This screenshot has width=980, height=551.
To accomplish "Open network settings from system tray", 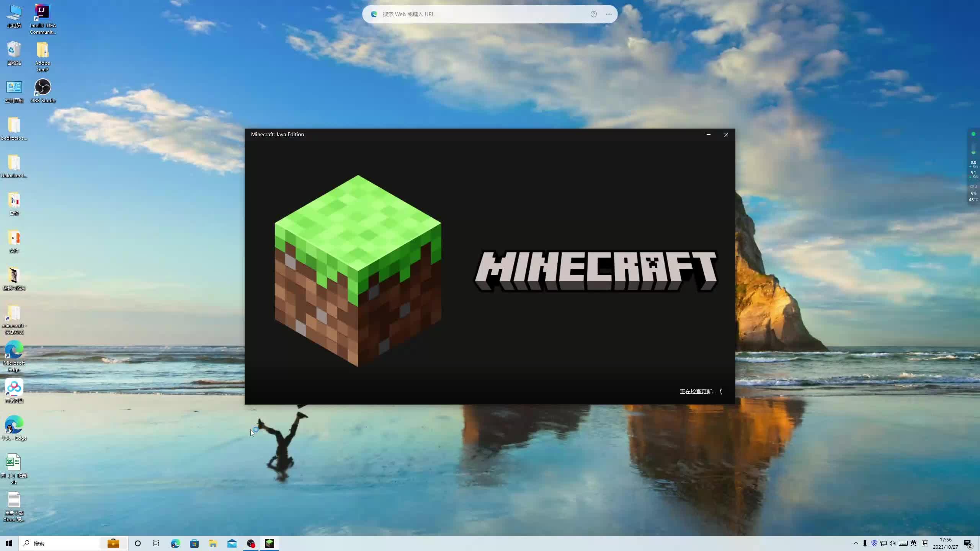I will [x=884, y=543].
